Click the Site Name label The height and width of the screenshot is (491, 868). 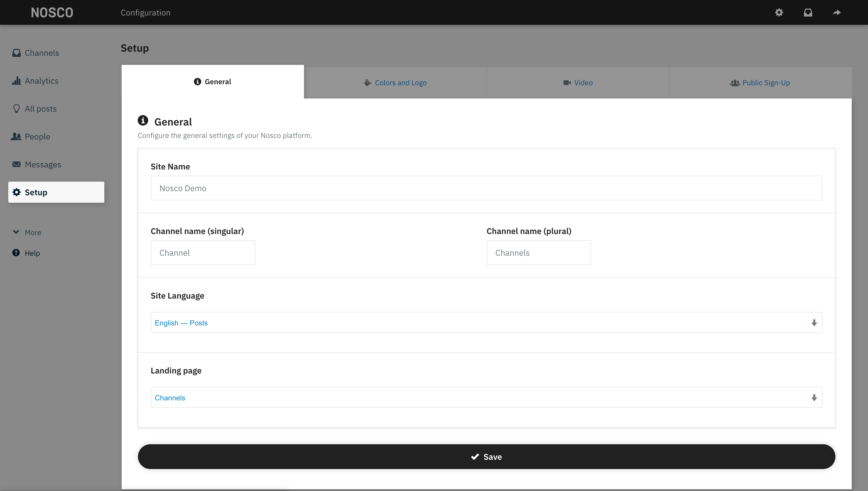170,167
